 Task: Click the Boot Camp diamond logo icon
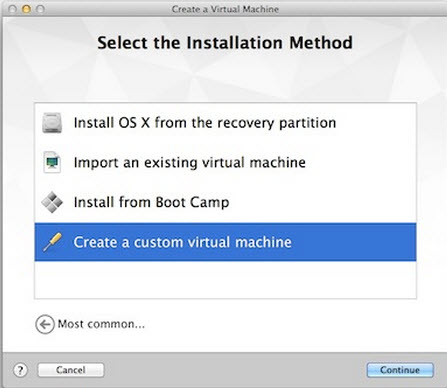point(52,202)
